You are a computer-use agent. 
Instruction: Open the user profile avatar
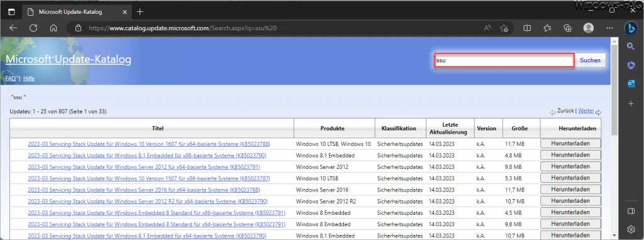[x=589, y=28]
